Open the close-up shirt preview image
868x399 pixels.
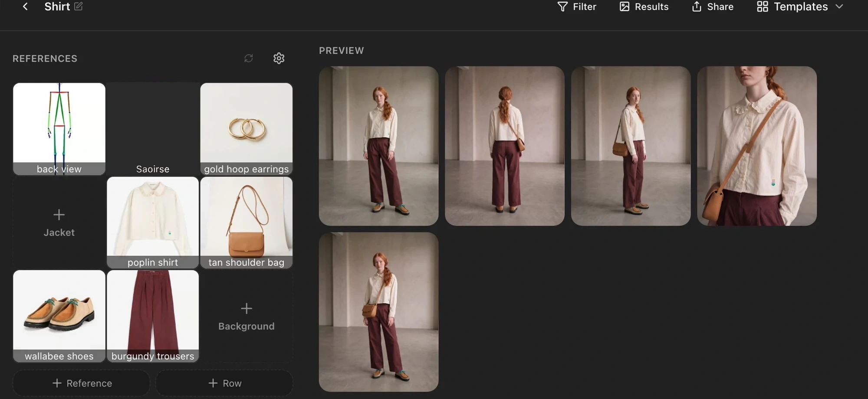coord(757,146)
